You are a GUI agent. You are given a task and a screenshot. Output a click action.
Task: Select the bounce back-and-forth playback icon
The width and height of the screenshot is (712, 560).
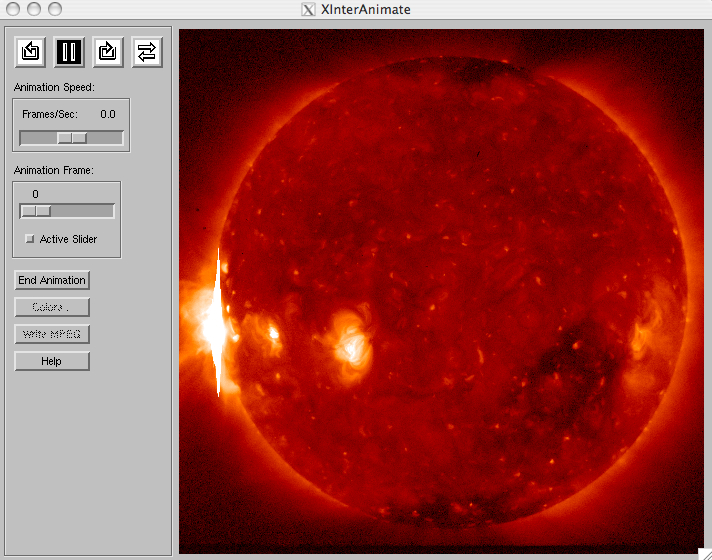(x=147, y=52)
